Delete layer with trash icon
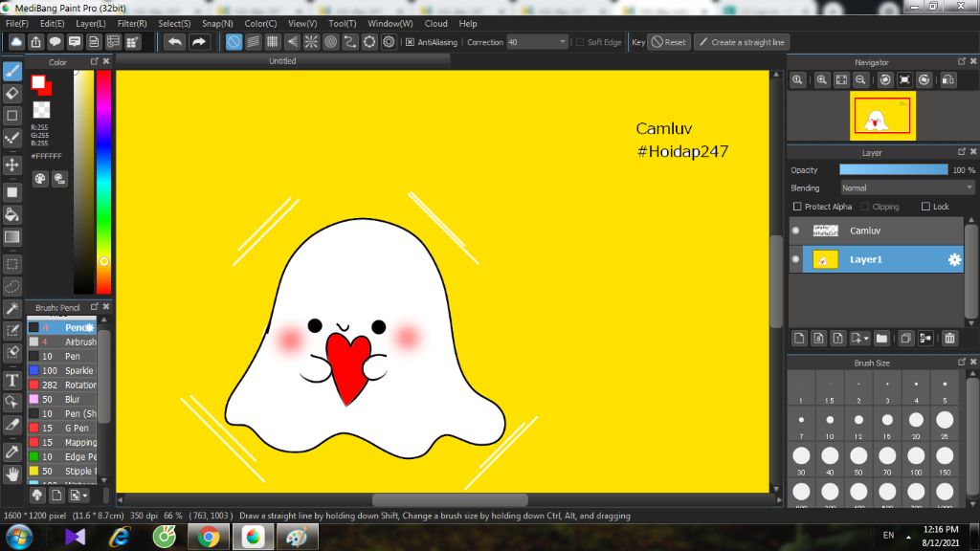The width and height of the screenshot is (980, 551). (x=950, y=338)
